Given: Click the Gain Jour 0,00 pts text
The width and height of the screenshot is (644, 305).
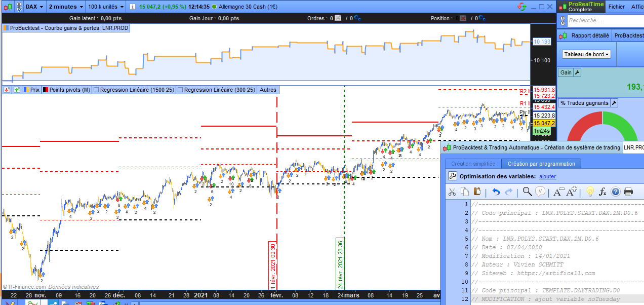Looking at the screenshot, I should (214, 18).
